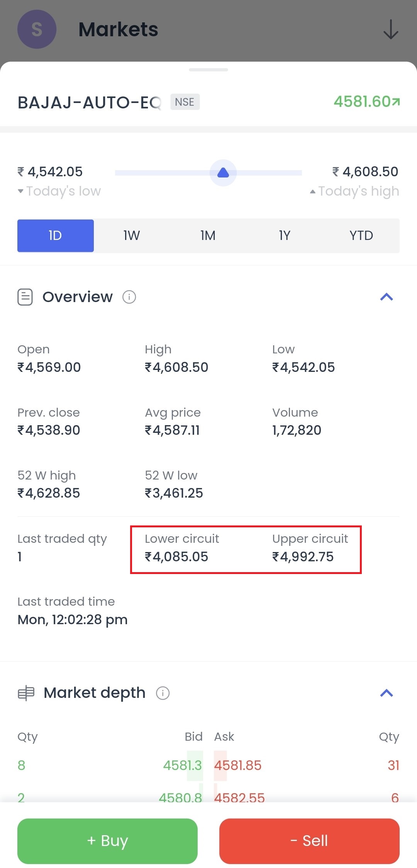The image size is (417, 868).
Task: Tap the BAJAJ-AUTO-EQ stock name
Action: pos(90,103)
